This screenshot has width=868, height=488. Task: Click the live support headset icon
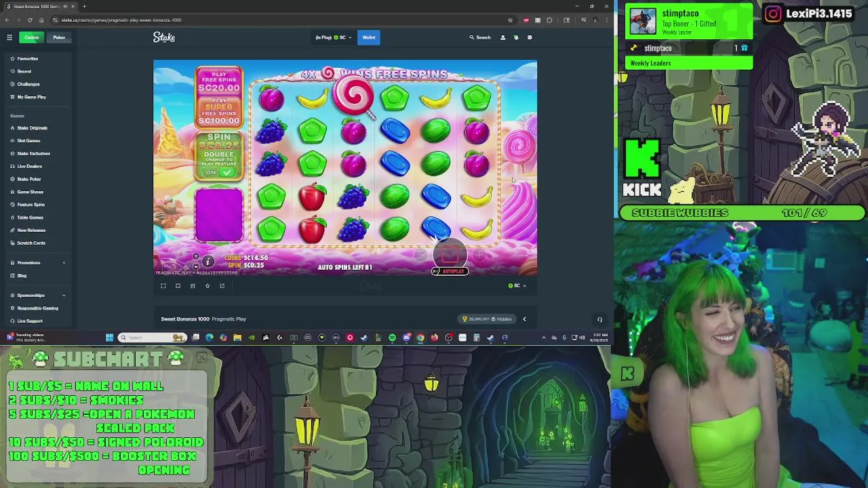pyautogui.click(x=599, y=319)
